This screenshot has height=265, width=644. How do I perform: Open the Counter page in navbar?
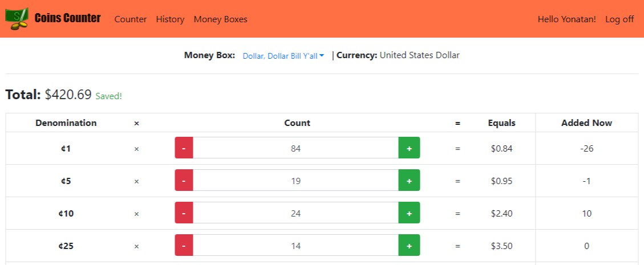point(131,19)
